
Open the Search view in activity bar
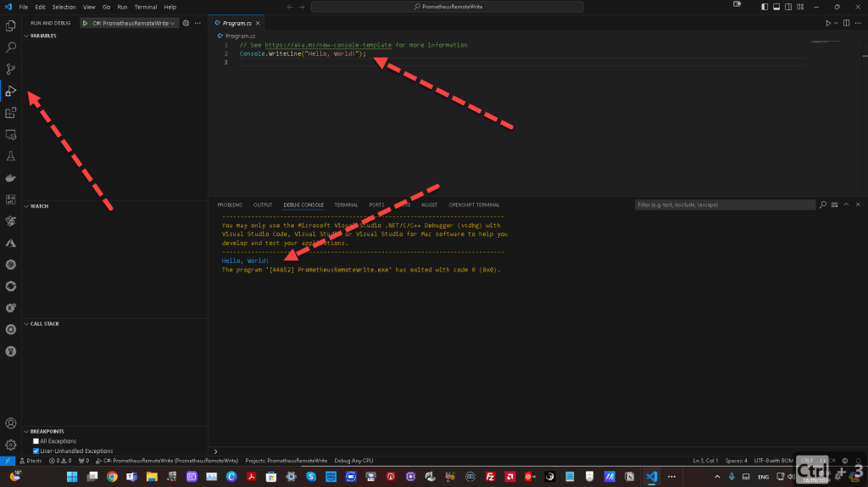pyautogui.click(x=10, y=48)
